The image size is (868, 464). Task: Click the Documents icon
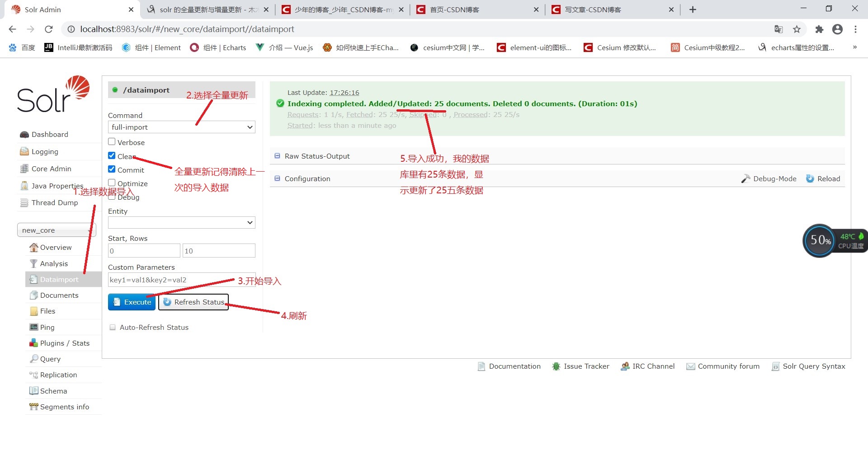tap(33, 295)
